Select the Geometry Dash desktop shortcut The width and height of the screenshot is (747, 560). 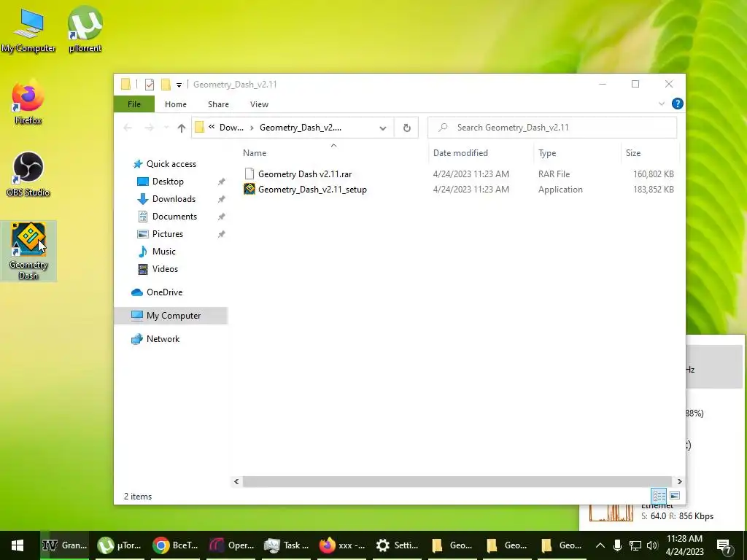coord(28,251)
